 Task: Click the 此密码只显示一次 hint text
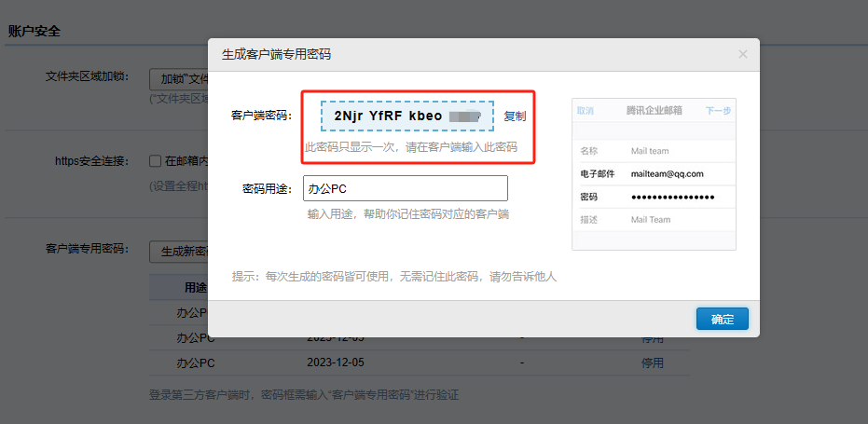pos(411,147)
